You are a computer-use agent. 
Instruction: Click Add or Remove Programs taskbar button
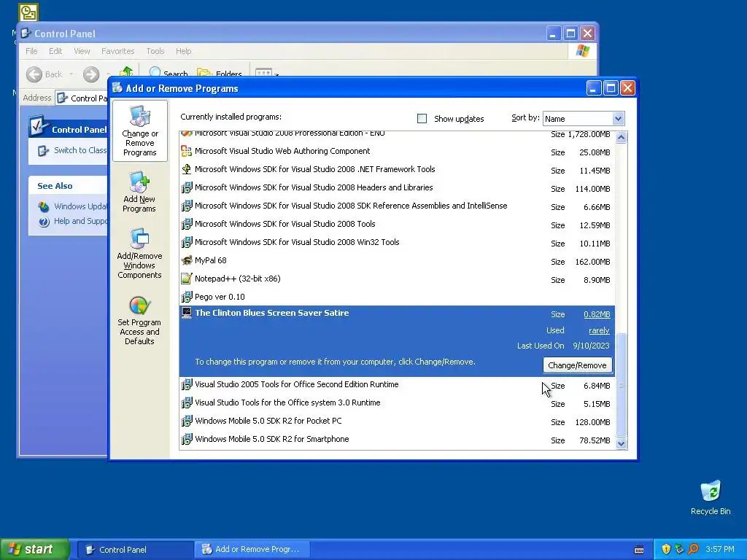[252, 550]
